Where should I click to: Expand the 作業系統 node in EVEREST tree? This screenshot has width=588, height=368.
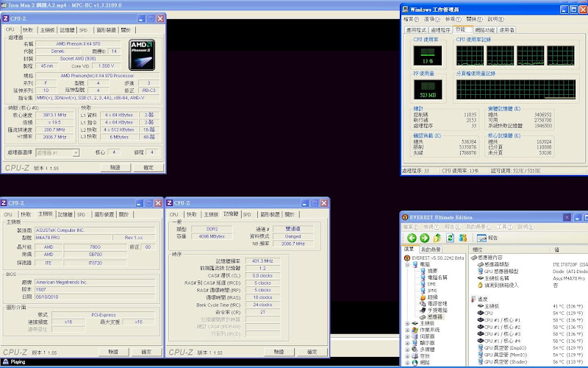(x=407, y=330)
